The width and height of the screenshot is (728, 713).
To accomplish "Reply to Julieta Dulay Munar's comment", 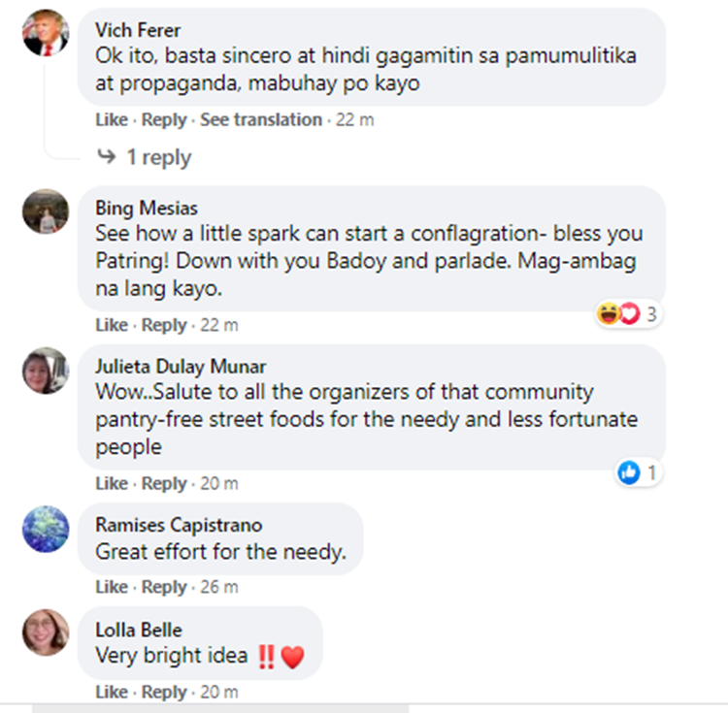I will tap(164, 483).
